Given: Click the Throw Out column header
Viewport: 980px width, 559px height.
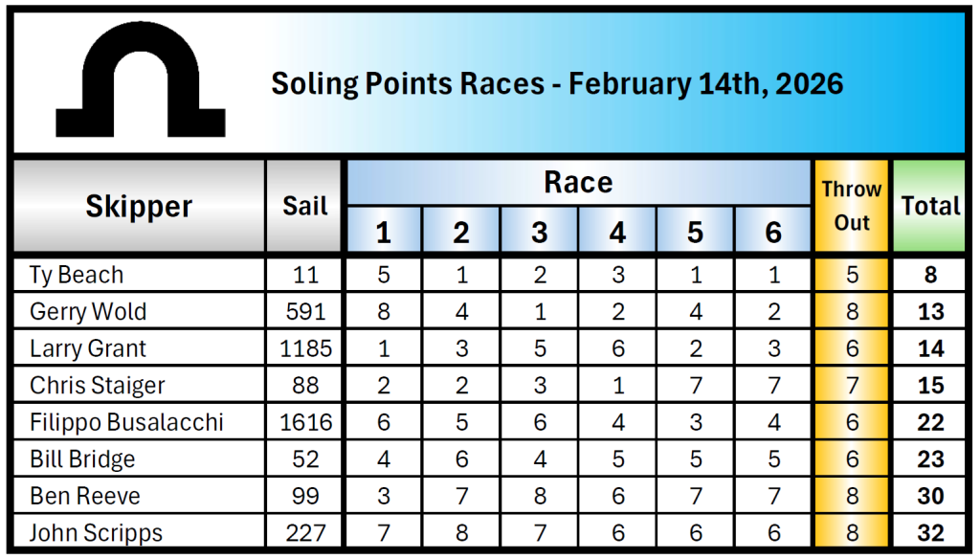Looking at the screenshot, I should click(852, 206).
